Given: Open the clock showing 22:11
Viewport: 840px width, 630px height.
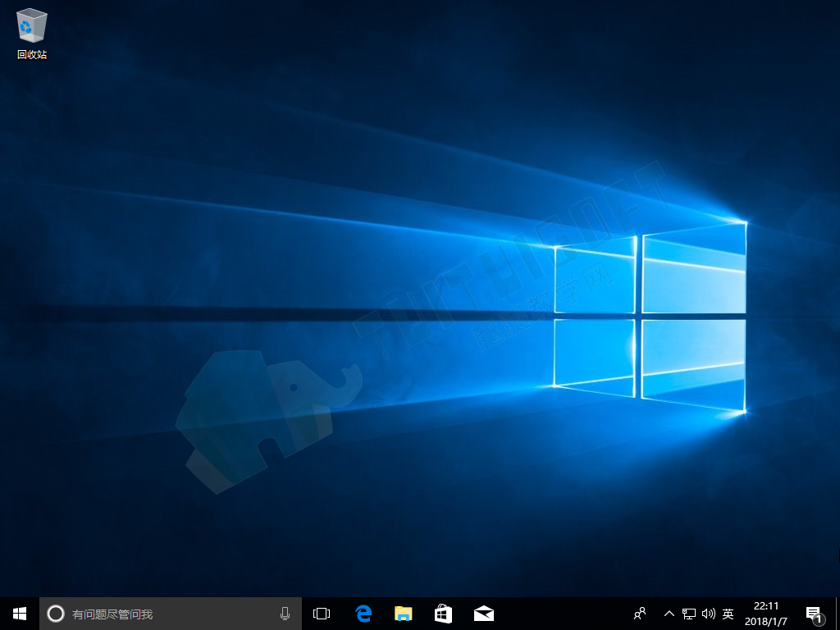Looking at the screenshot, I should pyautogui.click(x=766, y=614).
